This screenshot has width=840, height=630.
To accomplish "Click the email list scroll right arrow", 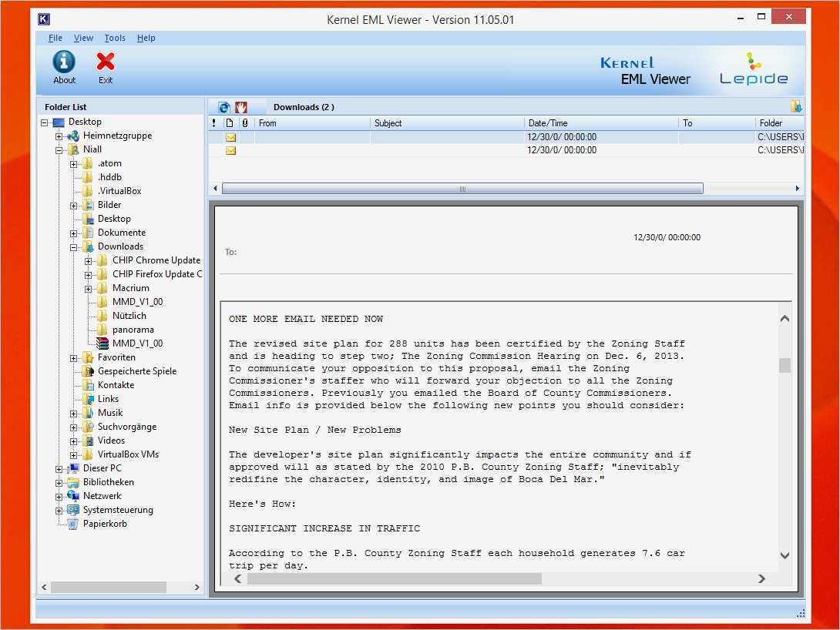I will click(797, 189).
